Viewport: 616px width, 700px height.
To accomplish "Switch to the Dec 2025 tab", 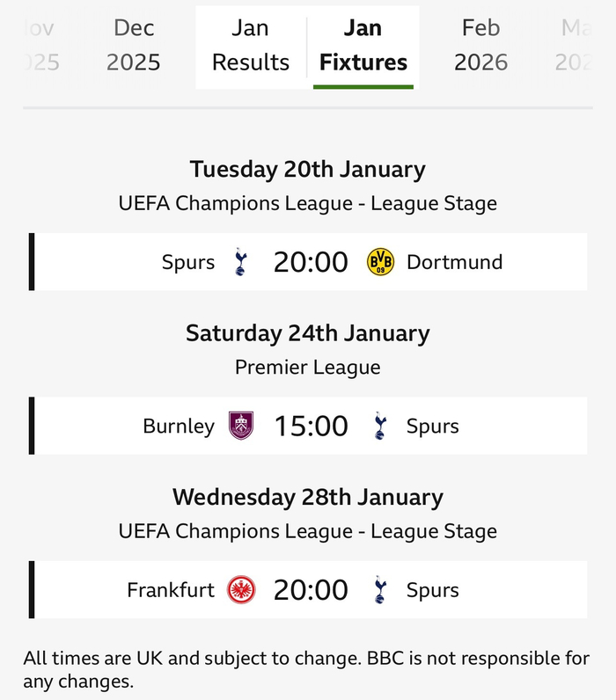I will 135,45.
